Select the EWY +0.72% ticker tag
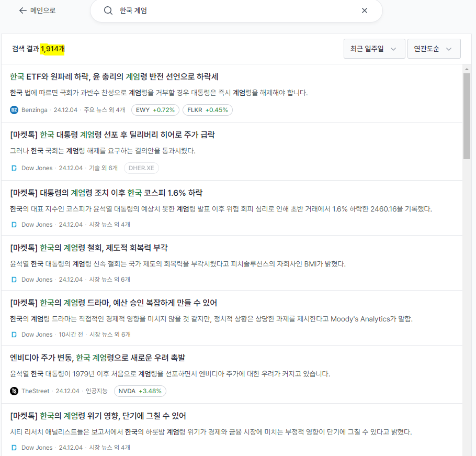The image size is (476, 456). (155, 110)
